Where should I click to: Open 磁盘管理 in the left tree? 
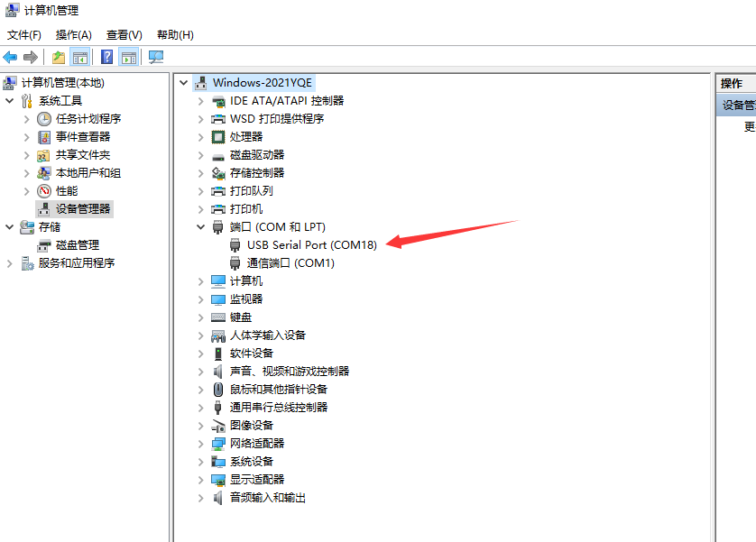[77, 245]
